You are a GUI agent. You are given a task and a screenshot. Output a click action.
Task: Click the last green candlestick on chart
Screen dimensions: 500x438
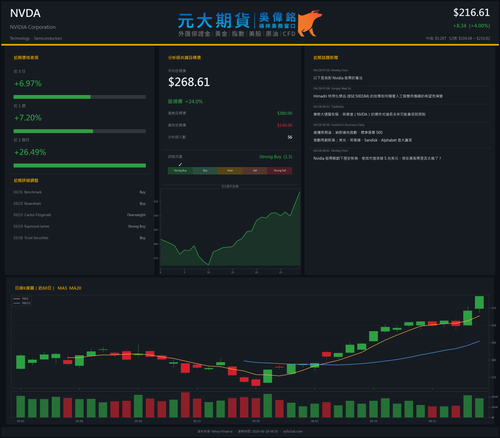(x=479, y=303)
